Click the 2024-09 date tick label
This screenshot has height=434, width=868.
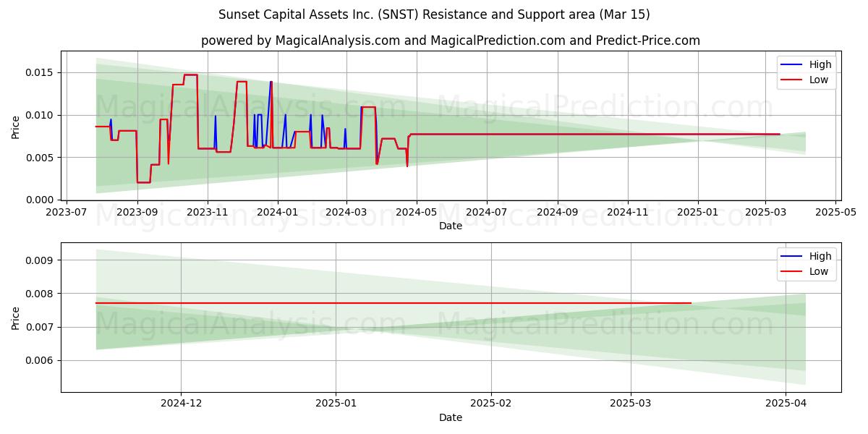click(x=557, y=213)
